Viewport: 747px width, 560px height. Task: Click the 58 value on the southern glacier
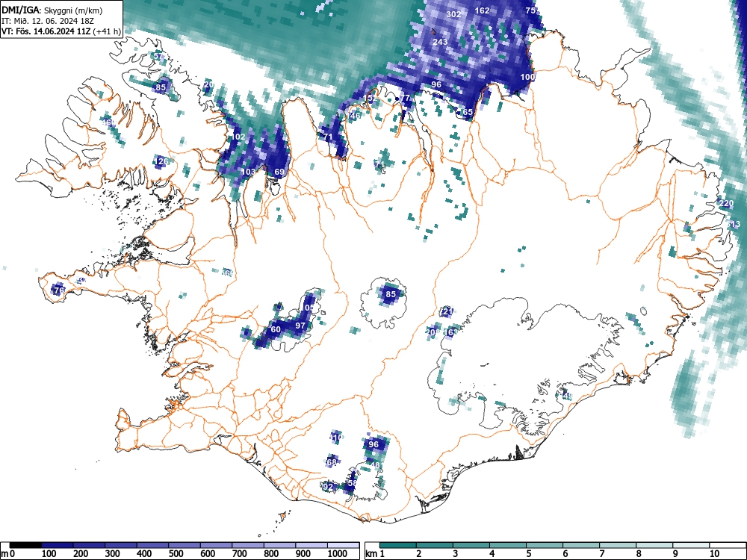click(352, 483)
